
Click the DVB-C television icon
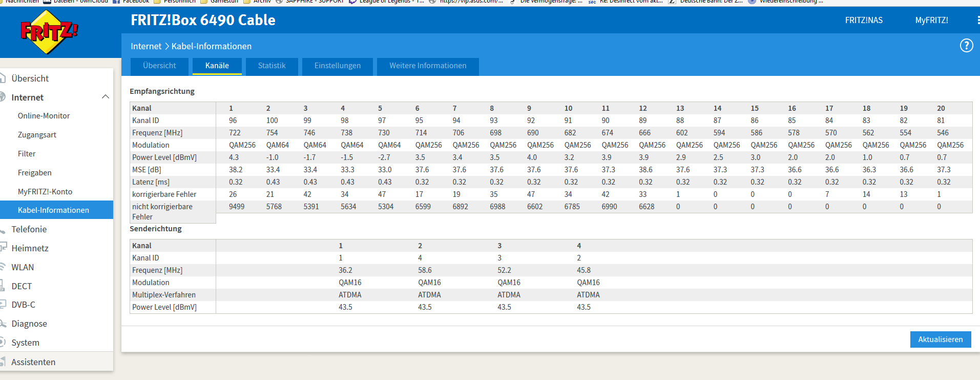coord(3,305)
